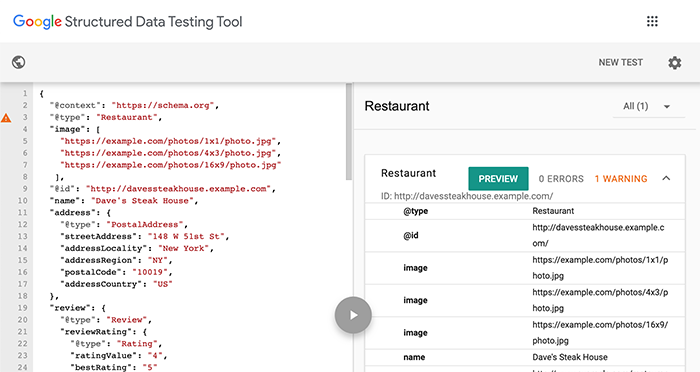Open the Google apps grid icon
Image resolution: width=700 pixels, height=372 pixels.
pyautogui.click(x=652, y=21)
